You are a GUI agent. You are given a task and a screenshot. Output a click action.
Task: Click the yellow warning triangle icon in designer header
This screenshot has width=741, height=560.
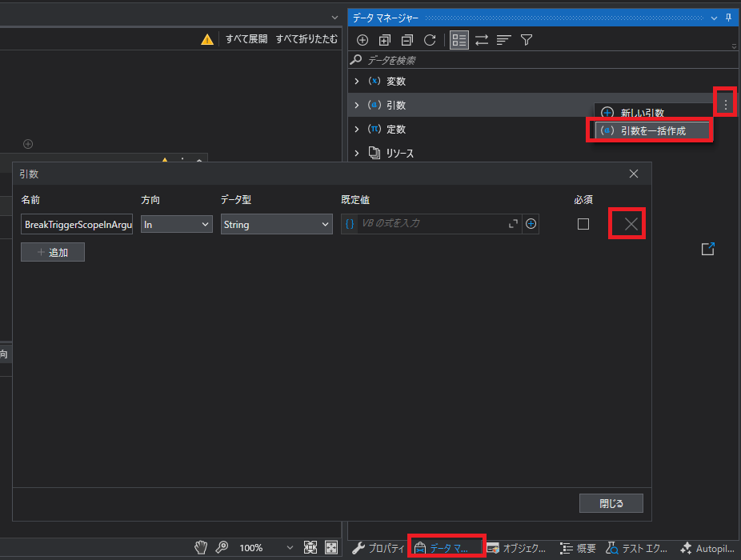pos(207,39)
